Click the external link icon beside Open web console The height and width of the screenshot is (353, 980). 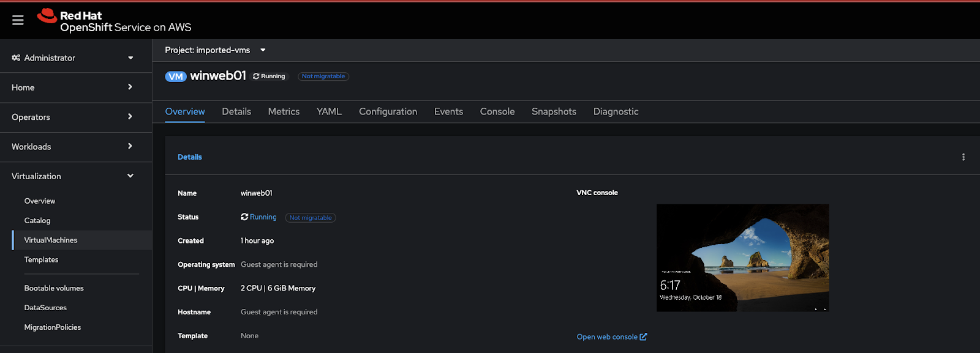tap(643, 337)
